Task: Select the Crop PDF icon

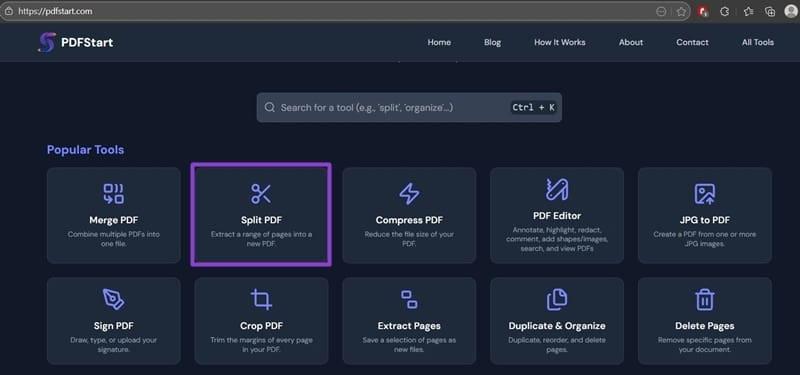Action: tap(261, 299)
